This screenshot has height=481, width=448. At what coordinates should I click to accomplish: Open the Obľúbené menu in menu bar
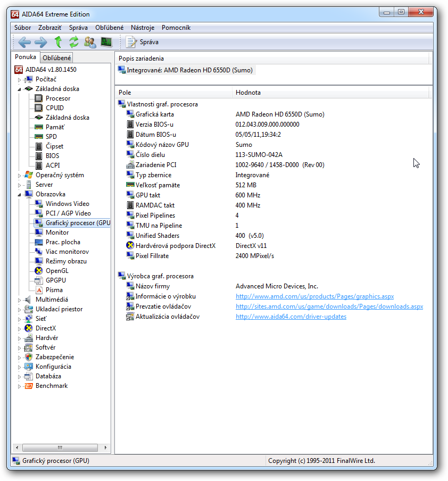coord(109,28)
